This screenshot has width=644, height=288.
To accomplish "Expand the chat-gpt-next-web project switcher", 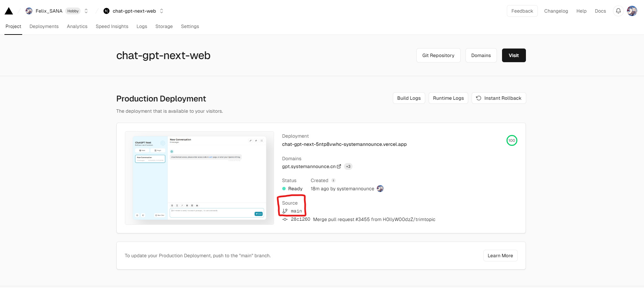I will [x=161, y=11].
